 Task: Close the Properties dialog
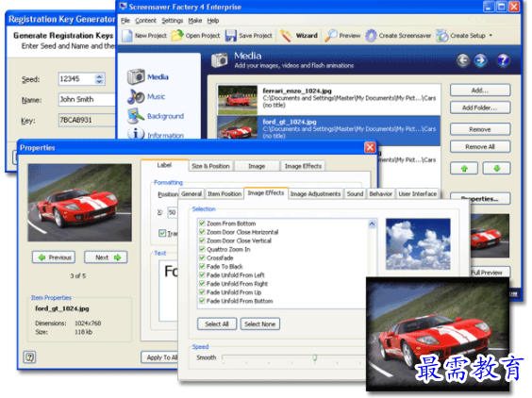click(370, 147)
